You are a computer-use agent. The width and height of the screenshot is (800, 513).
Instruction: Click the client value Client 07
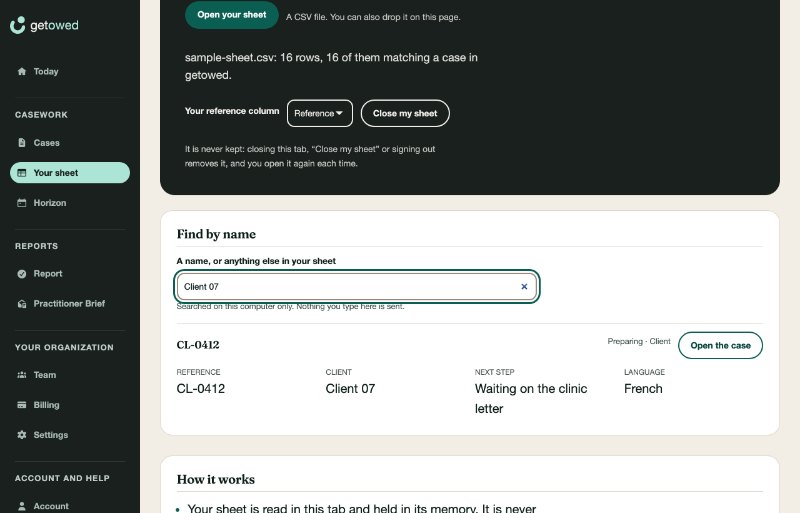click(350, 388)
